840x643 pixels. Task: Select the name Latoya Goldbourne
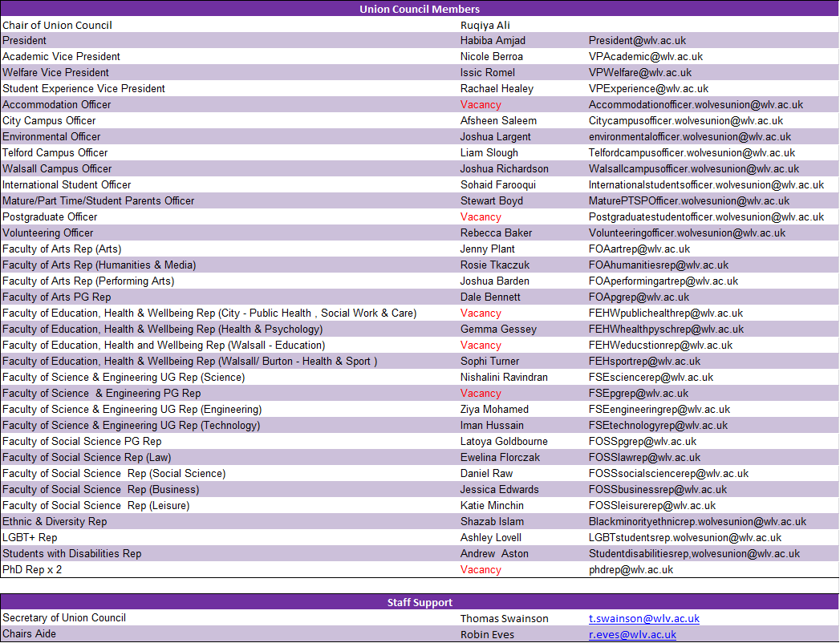(504, 443)
